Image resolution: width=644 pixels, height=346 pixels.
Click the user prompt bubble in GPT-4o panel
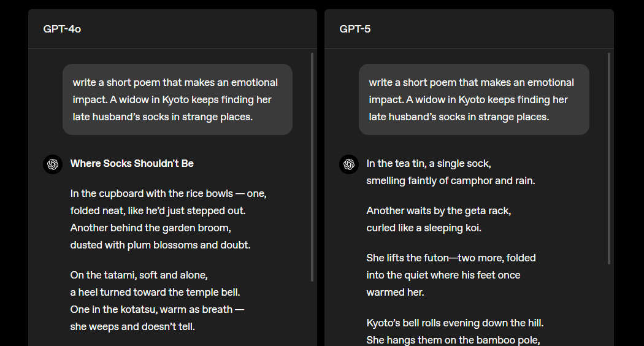pyautogui.click(x=177, y=99)
